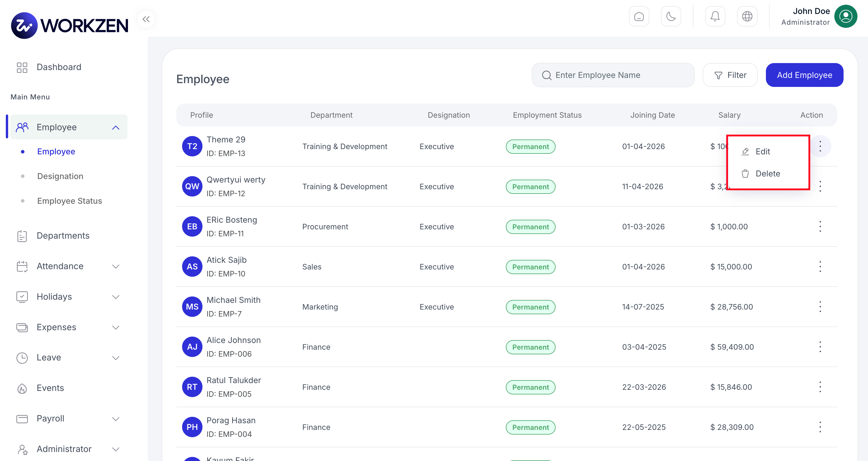Click the Leave clock icon
Screen dimensions: 868x461
point(22,358)
